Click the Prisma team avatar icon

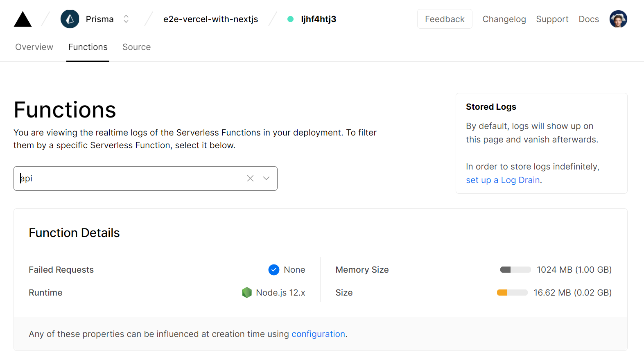[70, 19]
